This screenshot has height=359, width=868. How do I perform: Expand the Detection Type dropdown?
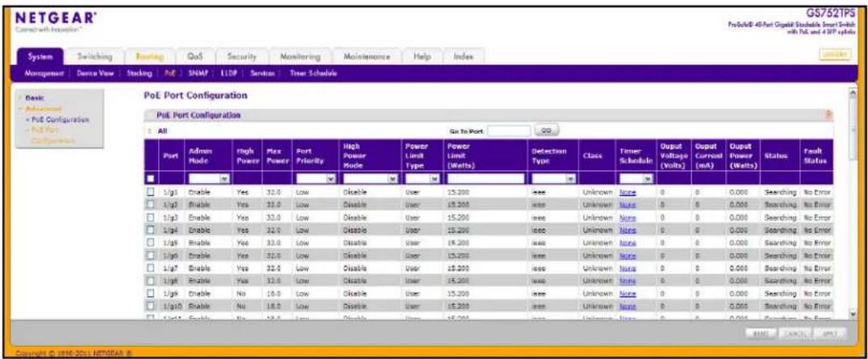(x=553, y=179)
